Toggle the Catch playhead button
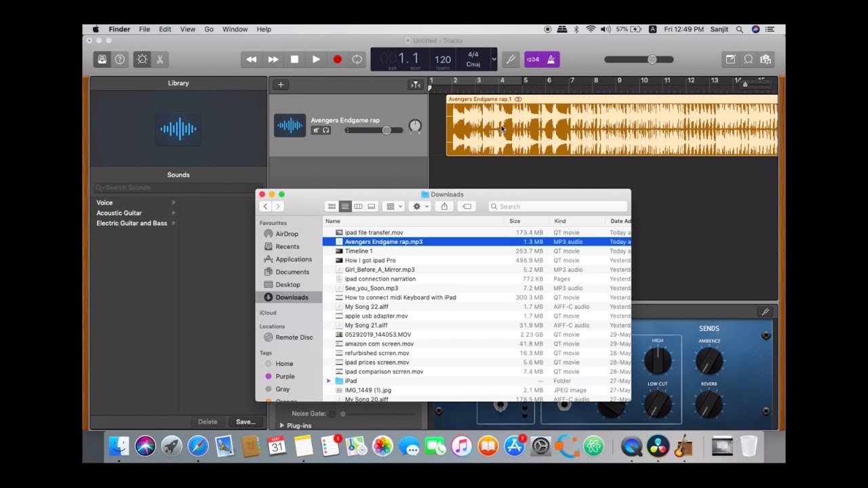Image resolution: width=868 pixels, height=488 pixels. (x=415, y=85)
